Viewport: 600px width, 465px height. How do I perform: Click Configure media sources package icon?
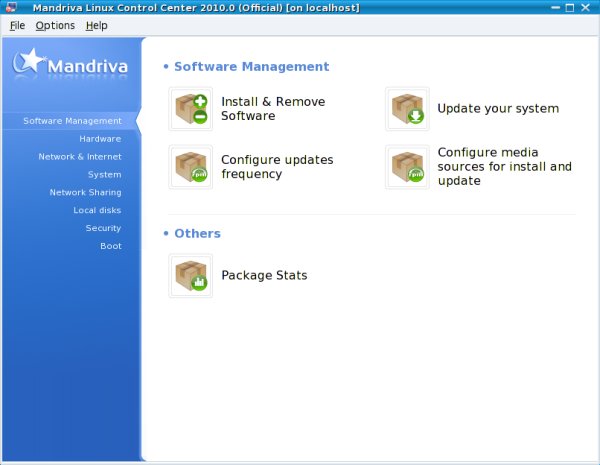tap(407, 167)
